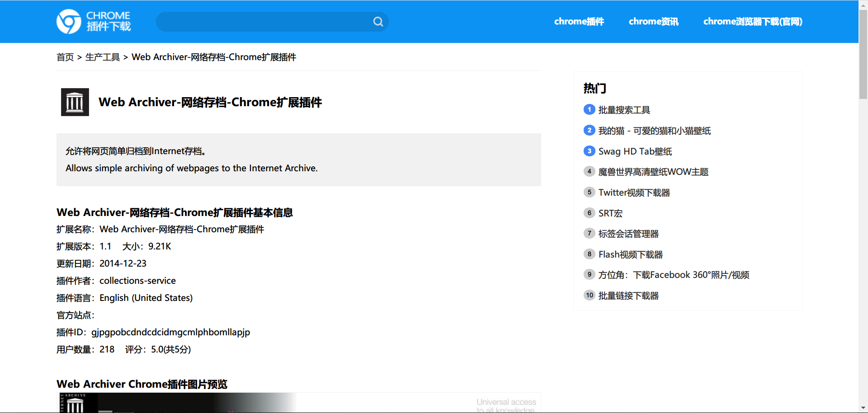Click inside the header search field
The width and height of the screenshot is (868, 413).
pyautogui.click(x=262, y=22)
